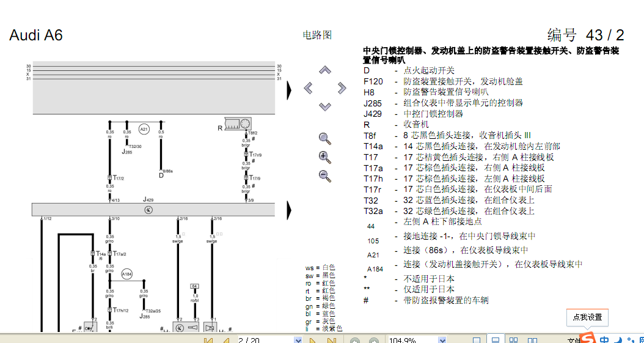This screenshot has width=644, height=343.
Task: Click the left navigation arrow
Action: (x=309, y=88)
